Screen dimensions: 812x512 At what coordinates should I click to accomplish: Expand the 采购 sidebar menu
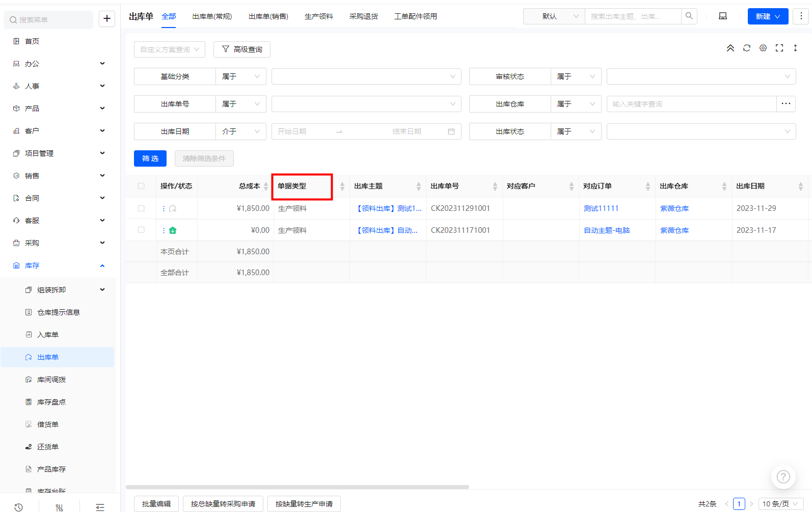59,243
